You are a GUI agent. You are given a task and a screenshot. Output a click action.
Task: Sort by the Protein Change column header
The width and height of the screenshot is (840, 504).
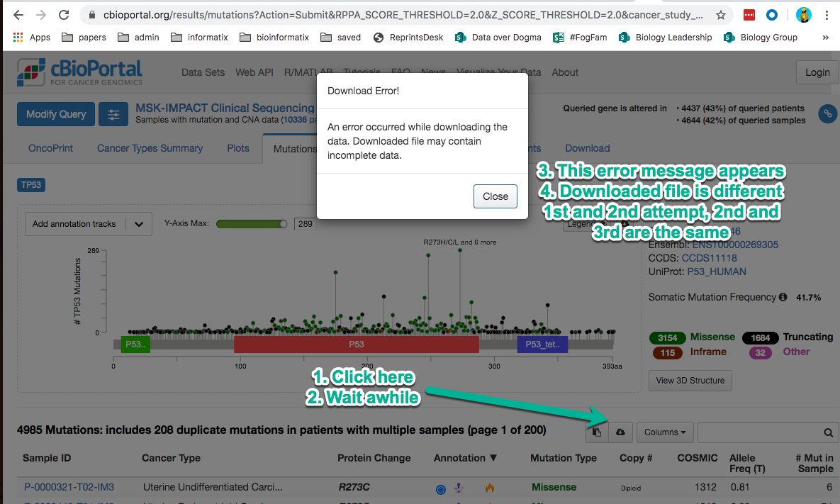point(374,458)
